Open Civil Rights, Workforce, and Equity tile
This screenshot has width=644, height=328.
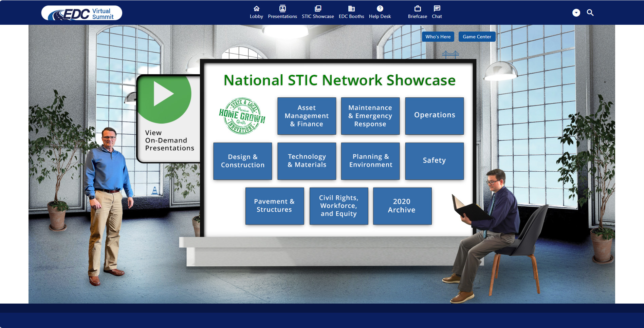pos(339,206)
